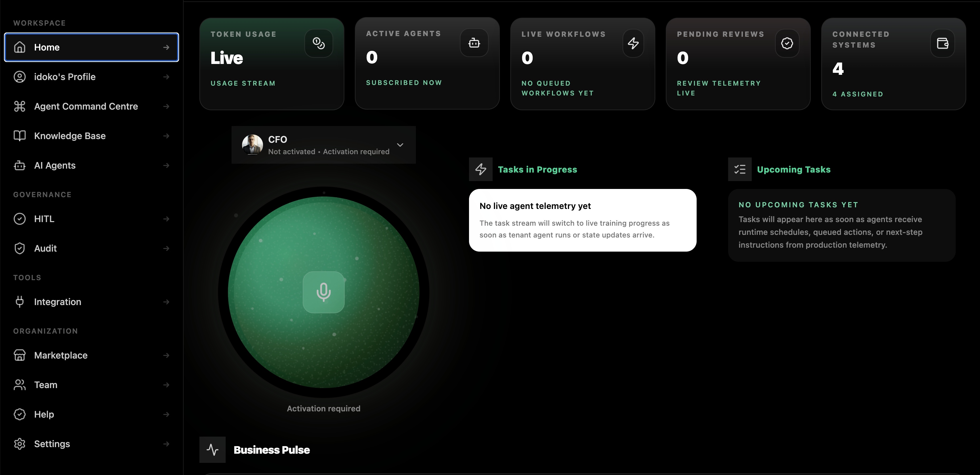980x475 pixels.
Task: Click the arrow next to Settings
Action: click(166, 444)
